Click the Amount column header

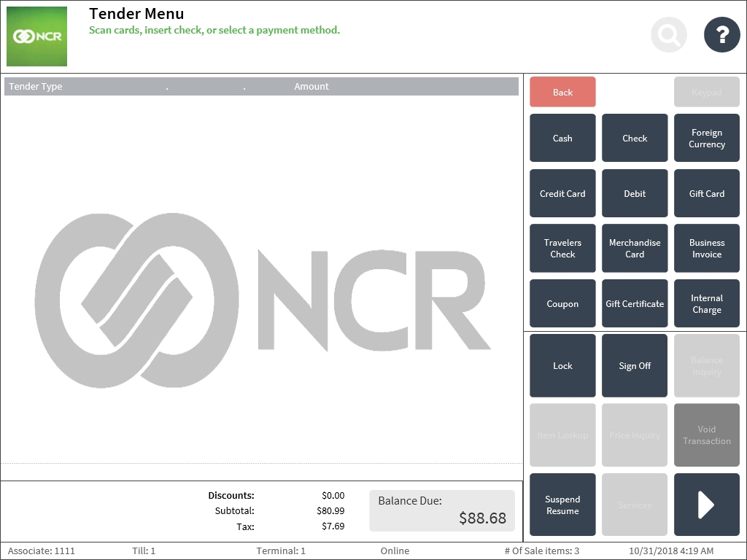click(x=311, y=86)
